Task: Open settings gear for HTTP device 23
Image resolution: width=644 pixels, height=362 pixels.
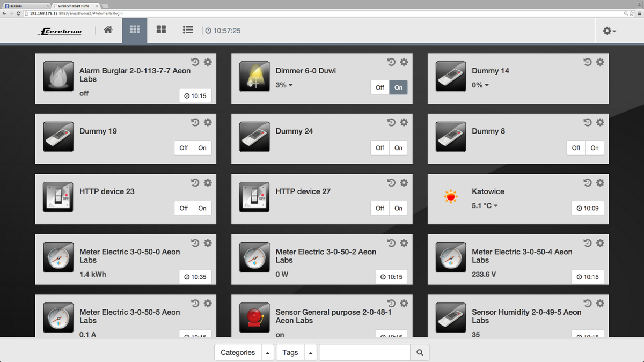Action: pyautogui.click(x=208, y=183)
